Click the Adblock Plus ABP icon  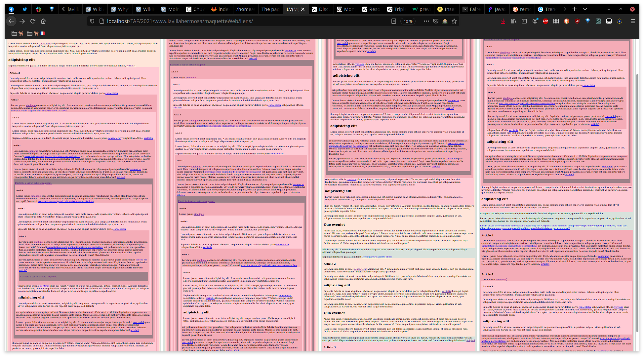pos(545,21)
